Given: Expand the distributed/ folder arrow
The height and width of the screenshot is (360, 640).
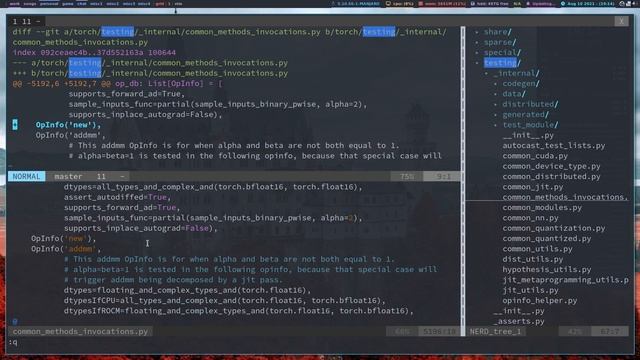Looking at the screenshot, I should pos(495,104).
